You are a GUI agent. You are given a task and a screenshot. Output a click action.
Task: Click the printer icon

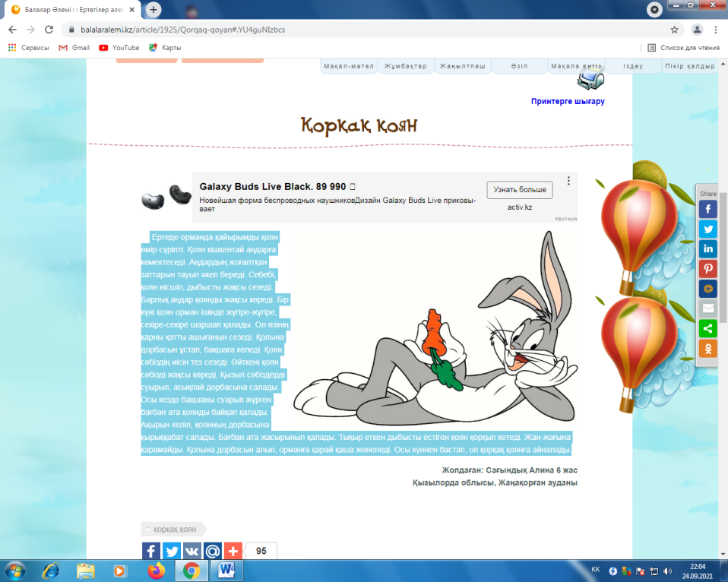coord(590,80)
